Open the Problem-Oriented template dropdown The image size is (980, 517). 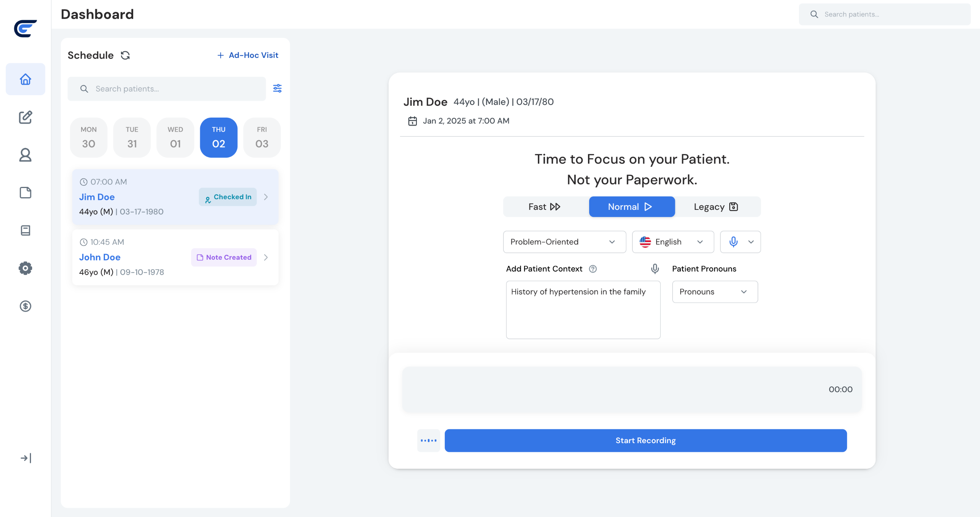pyautogui.click(x=564, y=242)
